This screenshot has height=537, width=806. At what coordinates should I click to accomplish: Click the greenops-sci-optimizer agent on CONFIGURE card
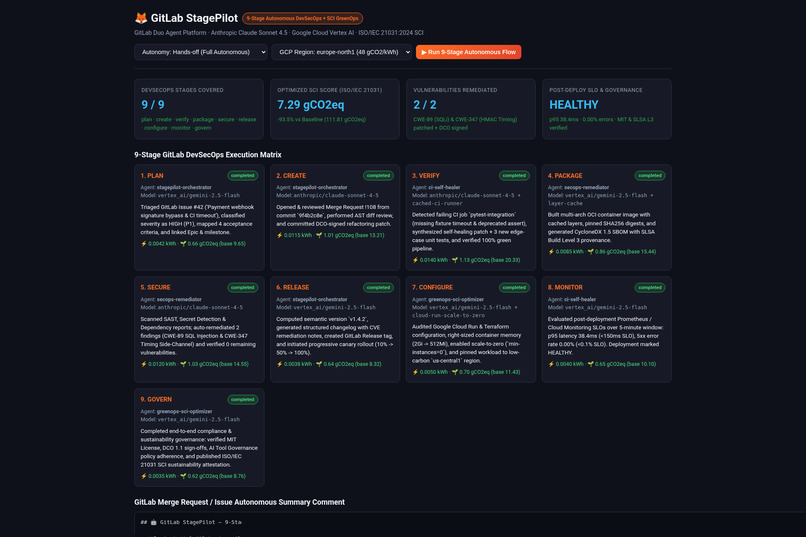click(x=456, y=299)
